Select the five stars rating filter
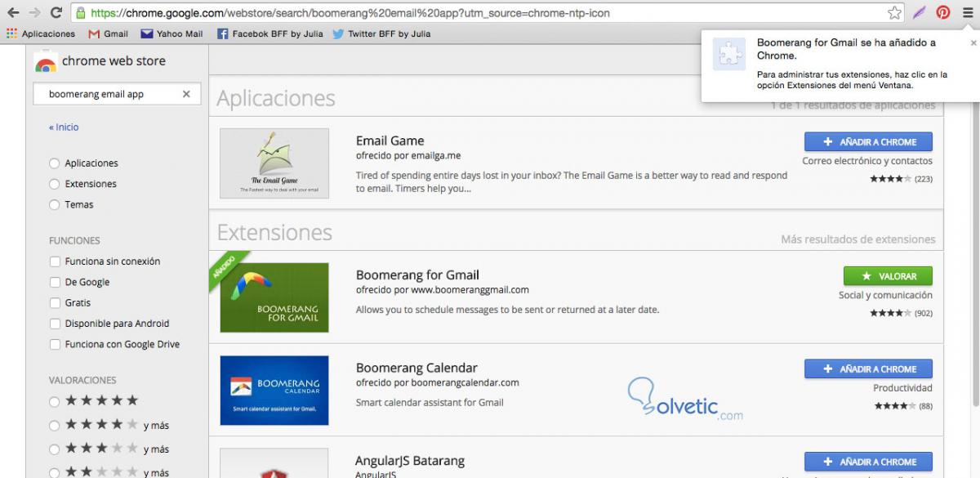Screen dimensions: 980x478 pos(55,401)
